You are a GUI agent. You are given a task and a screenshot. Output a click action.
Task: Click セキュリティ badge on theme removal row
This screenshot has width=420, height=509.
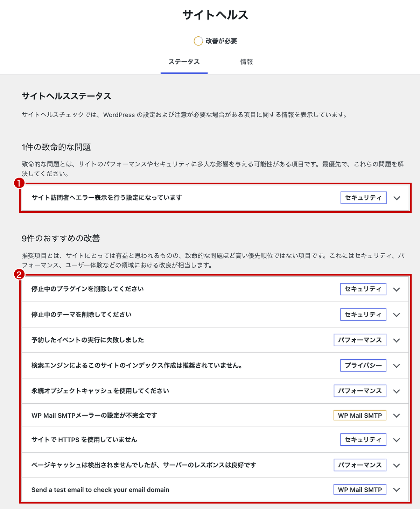click(x=363, y=314)
